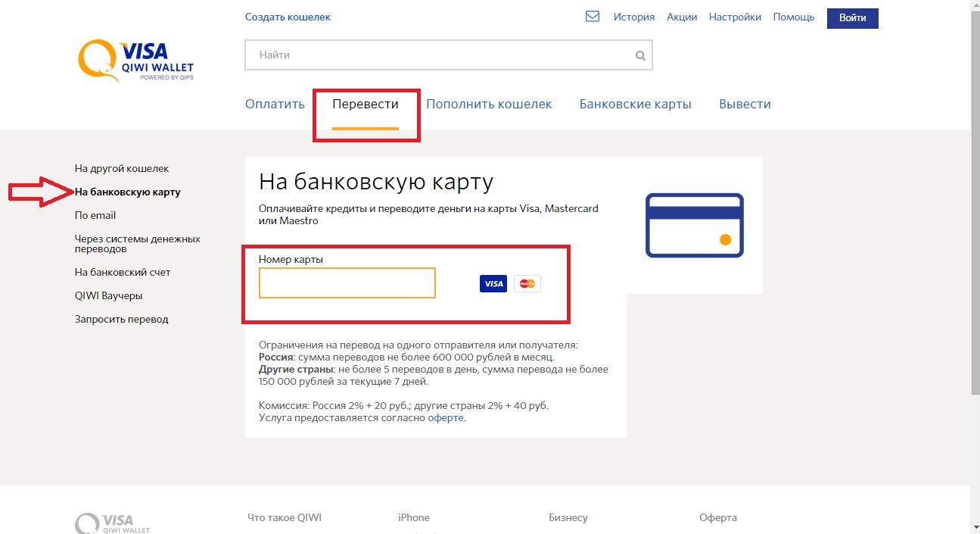Click the Visa QIWI Wallet logo
This screenshot has width=980, height=534.
tap(136, 61)
